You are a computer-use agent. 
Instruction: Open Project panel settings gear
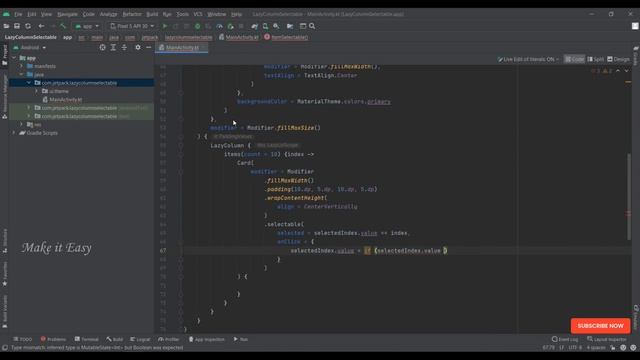click(x=138, y=47)
